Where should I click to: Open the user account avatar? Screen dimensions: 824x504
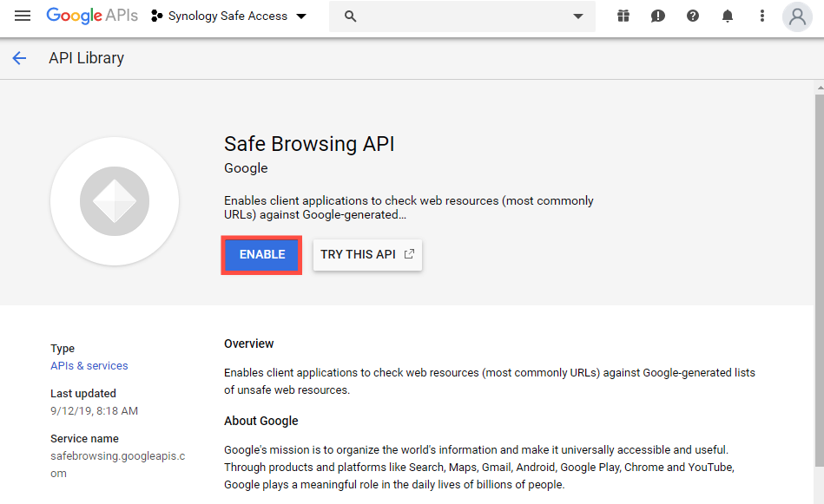[797, 16]
